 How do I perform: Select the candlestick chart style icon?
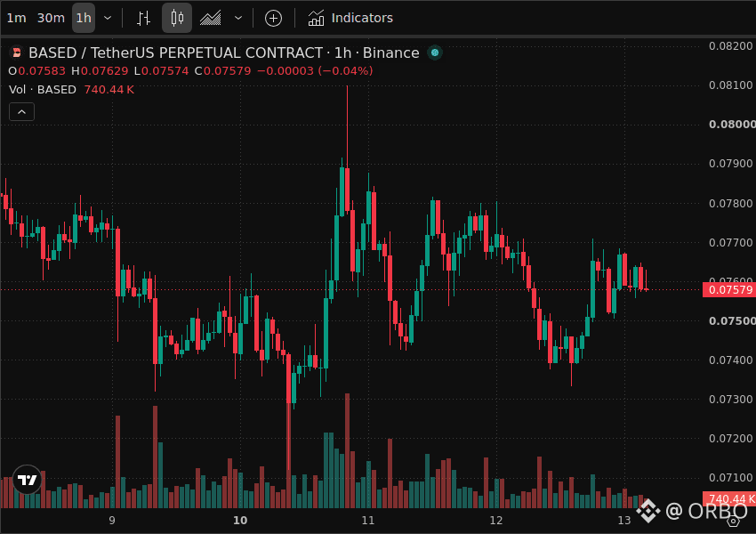(x=177, y=19)
